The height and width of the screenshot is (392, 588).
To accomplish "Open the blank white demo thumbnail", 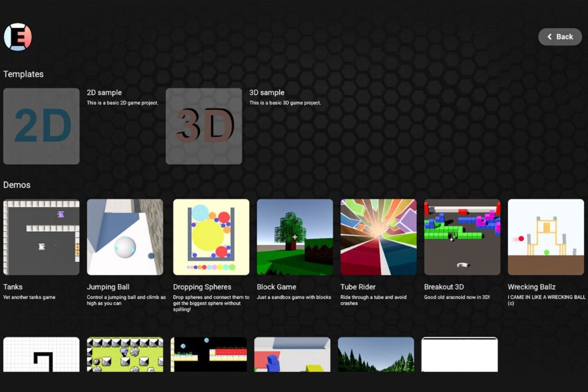I will tap(459, 354).
